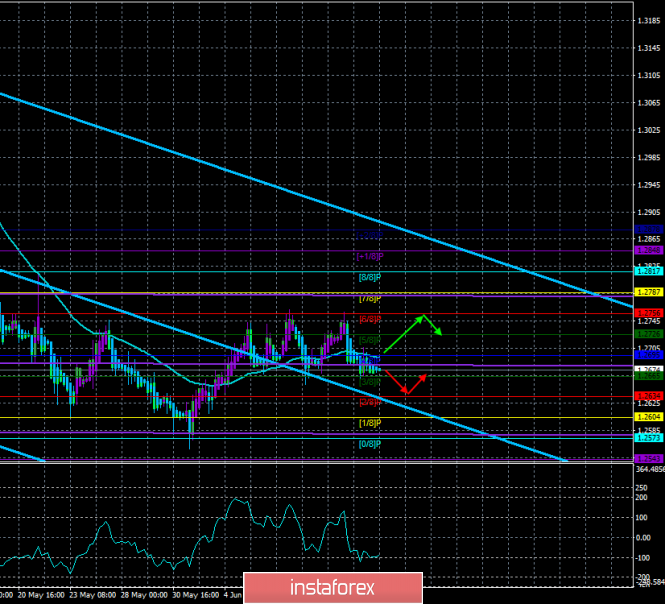Click the 364.4856 indicator scale value
Image resolution: width=665 pixels, height=604 pixels.
650,469
